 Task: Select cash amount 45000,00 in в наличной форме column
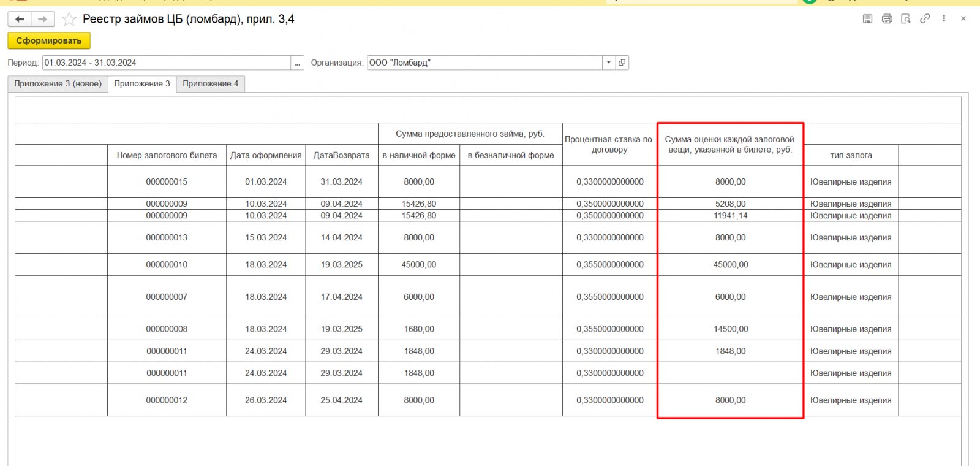pos(419,265)
